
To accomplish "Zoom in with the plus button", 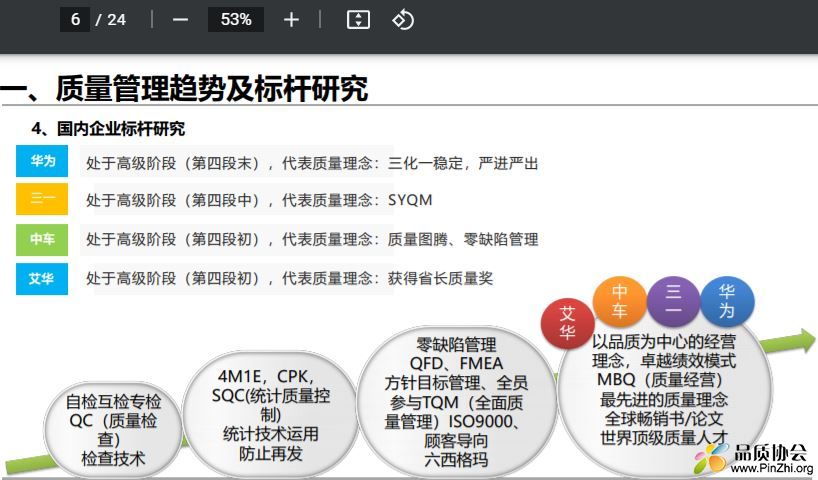I will 291,20.
